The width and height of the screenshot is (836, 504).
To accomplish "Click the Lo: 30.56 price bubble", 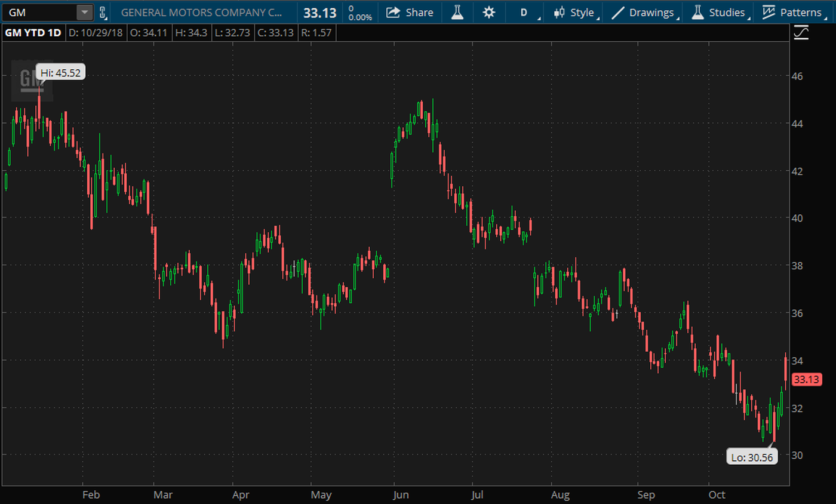I will (752, 457).
